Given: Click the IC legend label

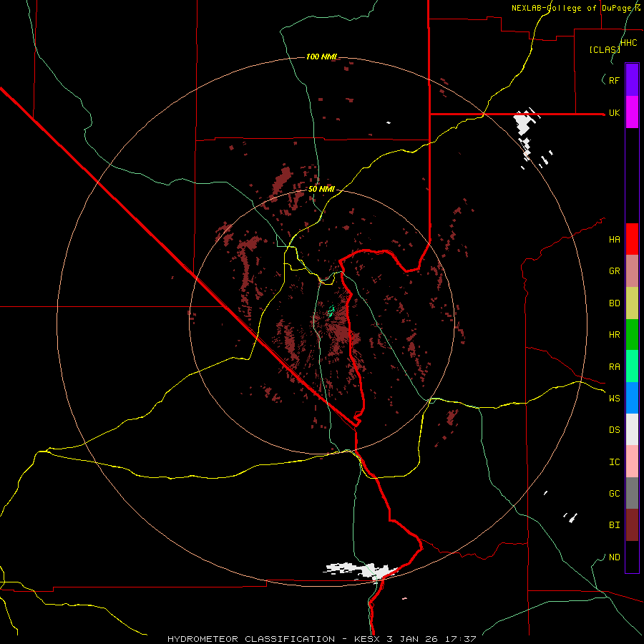Looking at the screenshot, I should [x=614, y=462].
